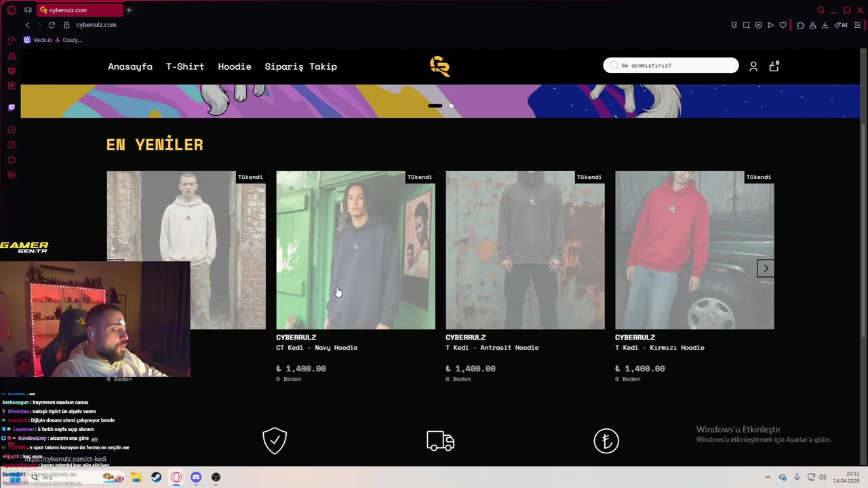
Task: Click 'CT Kedi - Navy Hoodie' title
Action: pos(317,348)
